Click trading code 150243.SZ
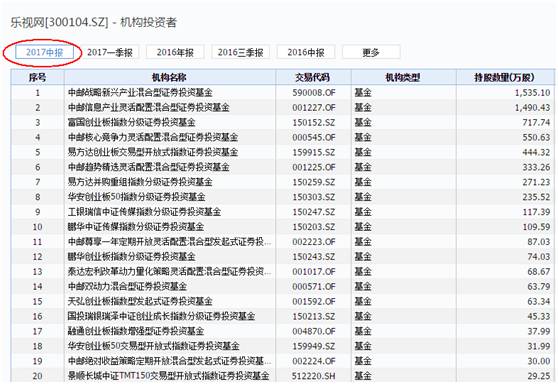The image size is (558, 384). click(x=314, y=257)
